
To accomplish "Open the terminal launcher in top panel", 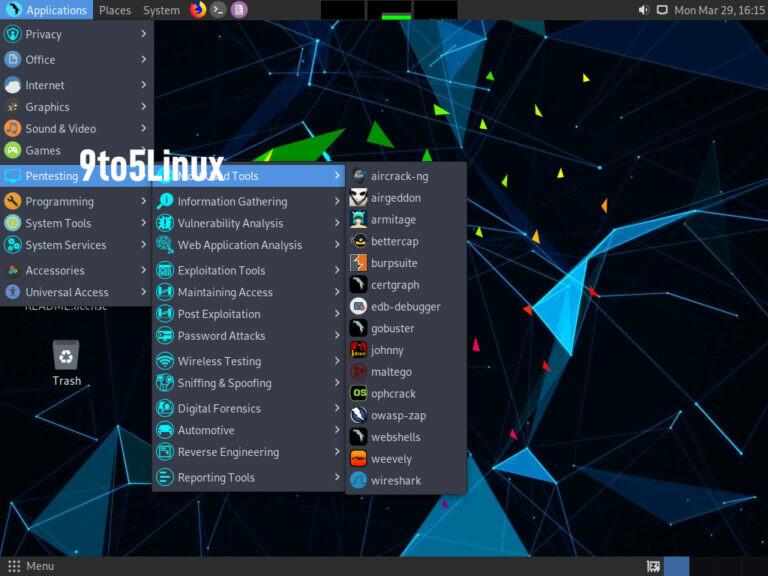I will coord(218,10).
